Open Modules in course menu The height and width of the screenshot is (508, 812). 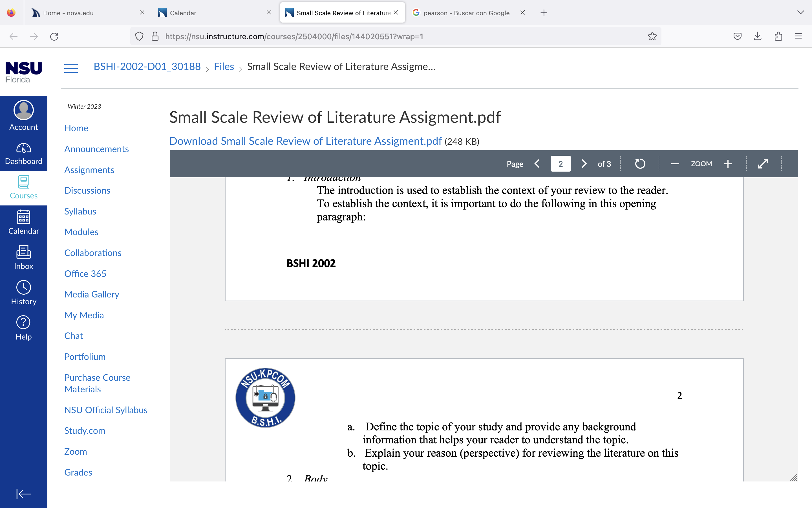pos(81,232)
